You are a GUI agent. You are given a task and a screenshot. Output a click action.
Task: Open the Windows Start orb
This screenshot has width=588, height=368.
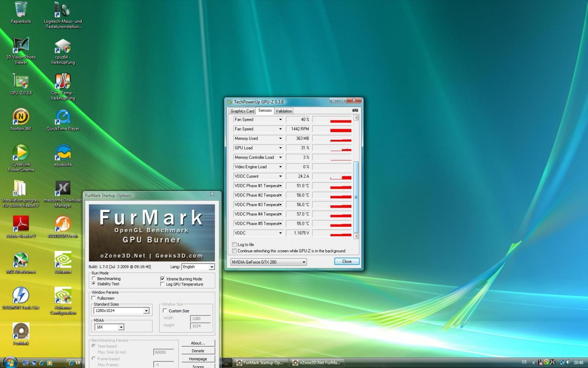[x=10, y=362]
